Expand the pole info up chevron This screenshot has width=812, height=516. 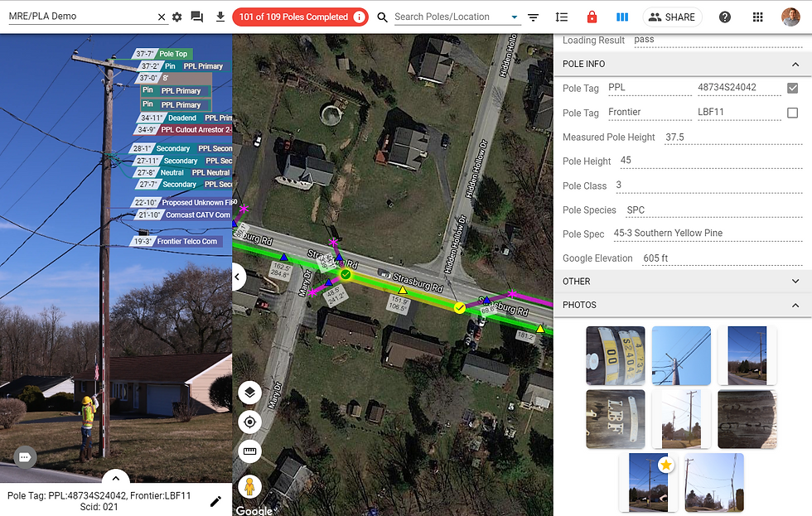coord(115,478)
